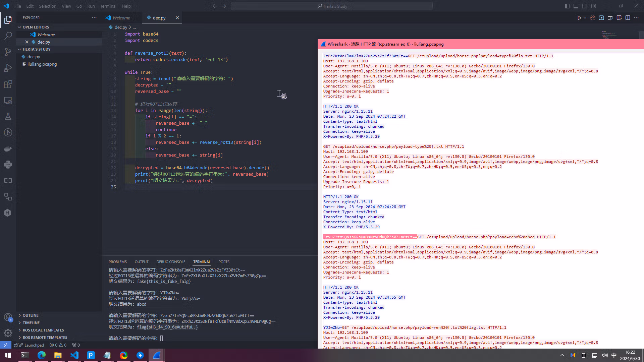The height and width of the screenshot is (362, 644).
Task: Open Source Control view
Action: pos(8,52)
